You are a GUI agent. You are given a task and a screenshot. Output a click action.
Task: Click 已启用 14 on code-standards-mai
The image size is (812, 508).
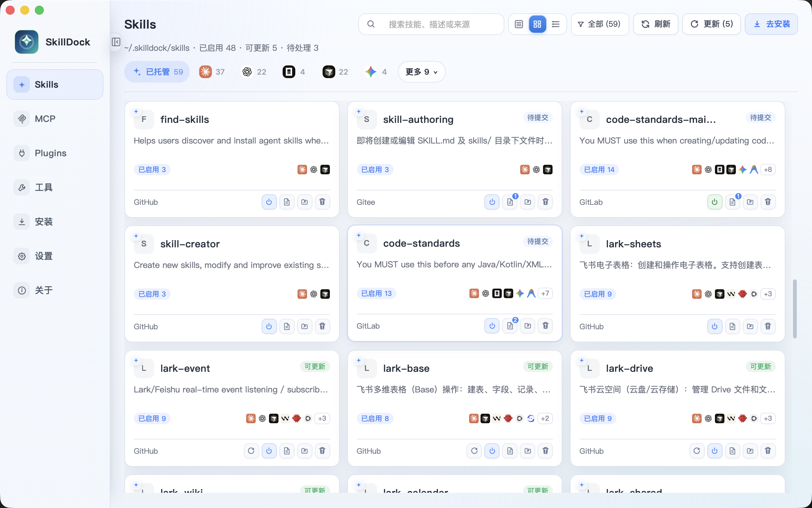click(599, 170)
